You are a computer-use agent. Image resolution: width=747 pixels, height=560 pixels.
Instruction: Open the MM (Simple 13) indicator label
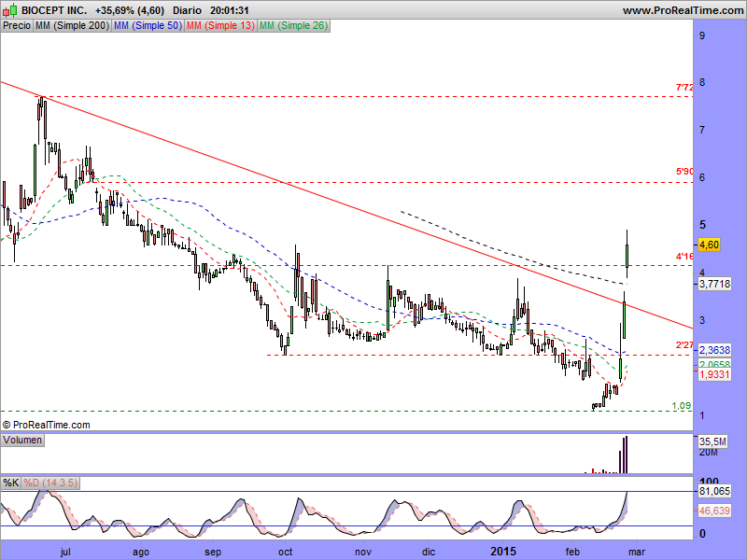220,26
